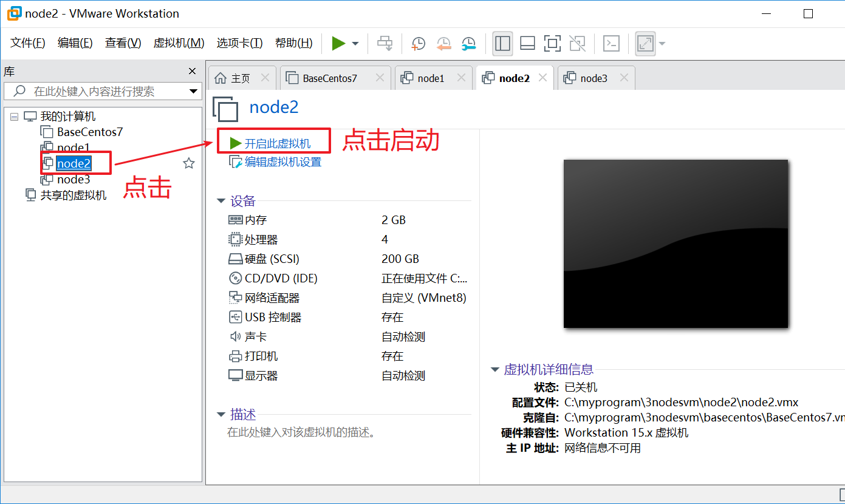Screen dimensions: 845x504
Task: Click the clone source path BaseCentos7
Action: [705, 417]
